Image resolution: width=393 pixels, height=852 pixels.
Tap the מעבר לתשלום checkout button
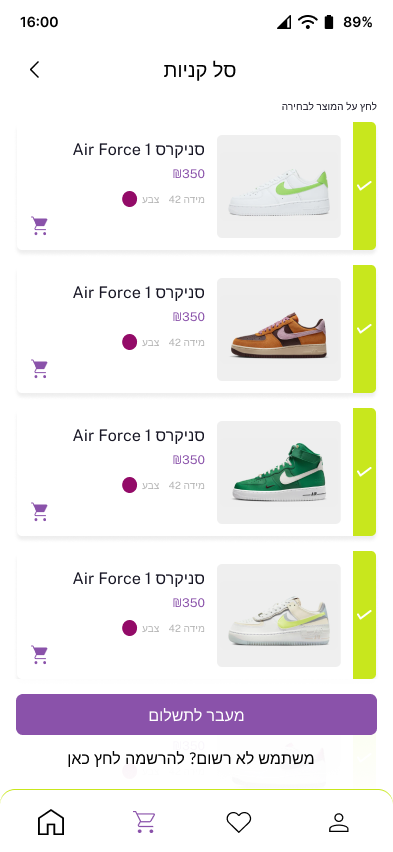196,715
